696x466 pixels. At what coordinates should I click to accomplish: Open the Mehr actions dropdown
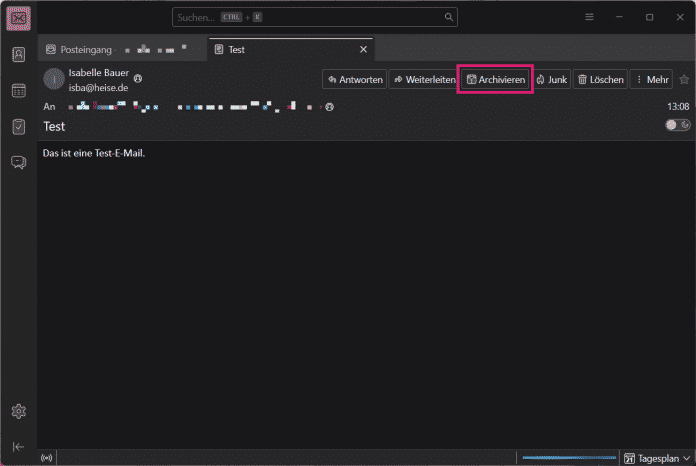pyautogui.click(x=652, y=80)
